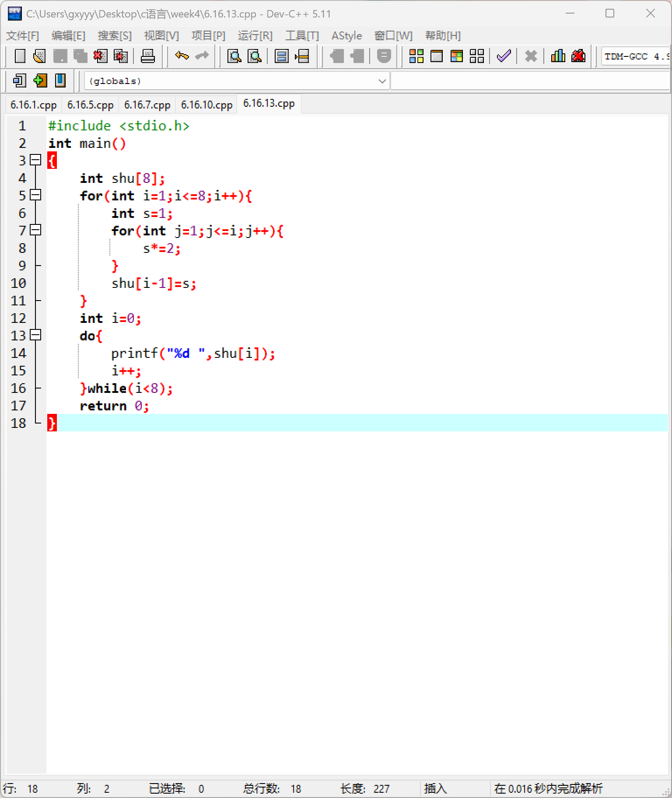This screenshot has height=798, width=672.
Task: Click the Goto line icon
Action: click(302, 56)
